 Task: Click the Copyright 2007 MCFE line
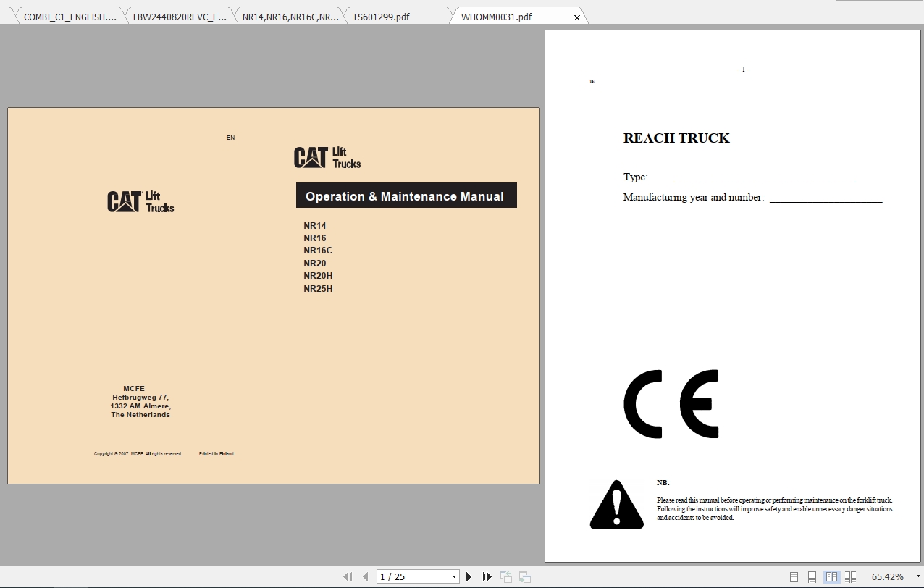[x=138, y=454]
